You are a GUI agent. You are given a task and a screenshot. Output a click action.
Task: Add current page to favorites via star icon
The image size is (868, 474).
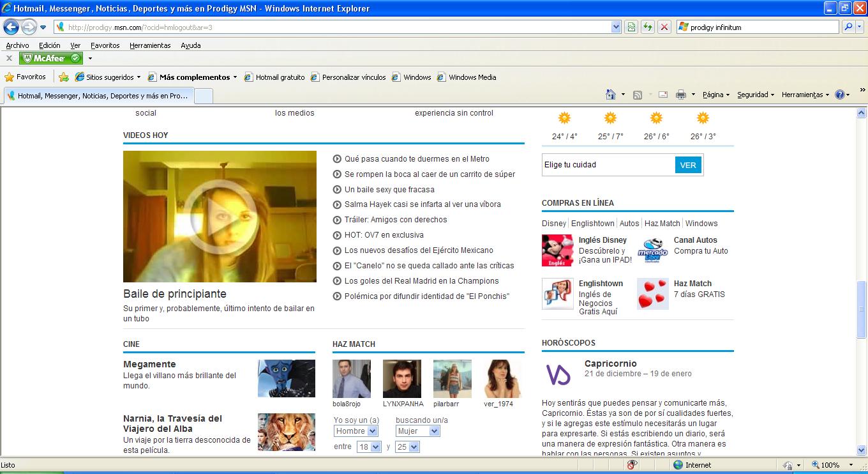(x=63, y=77)
